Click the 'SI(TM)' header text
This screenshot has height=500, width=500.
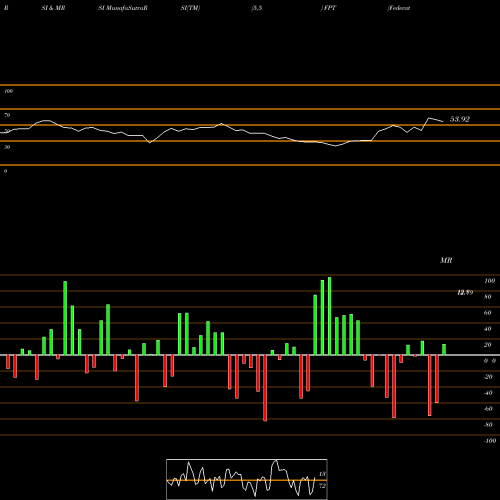190,8
